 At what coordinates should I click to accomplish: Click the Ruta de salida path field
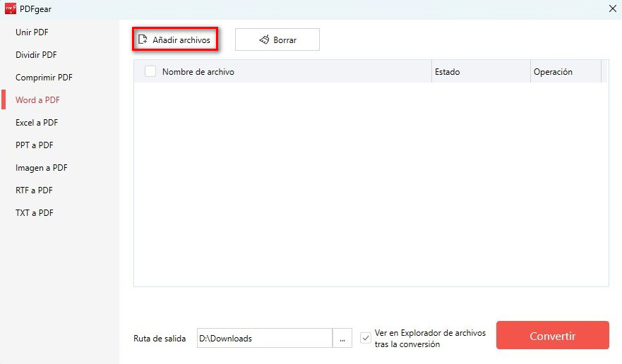(265, 338)
